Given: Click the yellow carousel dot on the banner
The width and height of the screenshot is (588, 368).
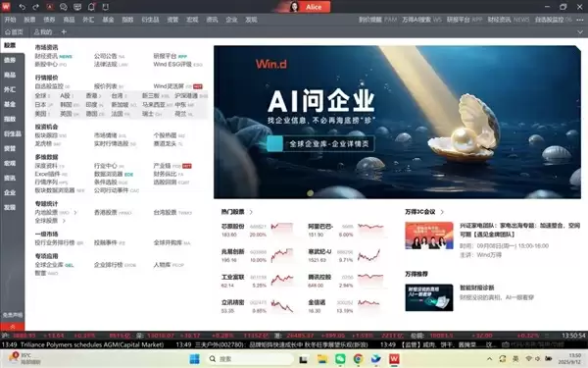Looking at the screenshot, I should pyautogui.click(x=310, y=193).
